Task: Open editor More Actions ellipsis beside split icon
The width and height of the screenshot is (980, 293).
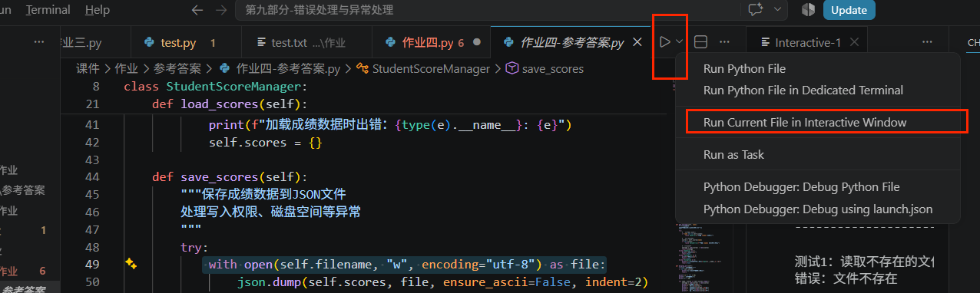Action: click(724, 42)
